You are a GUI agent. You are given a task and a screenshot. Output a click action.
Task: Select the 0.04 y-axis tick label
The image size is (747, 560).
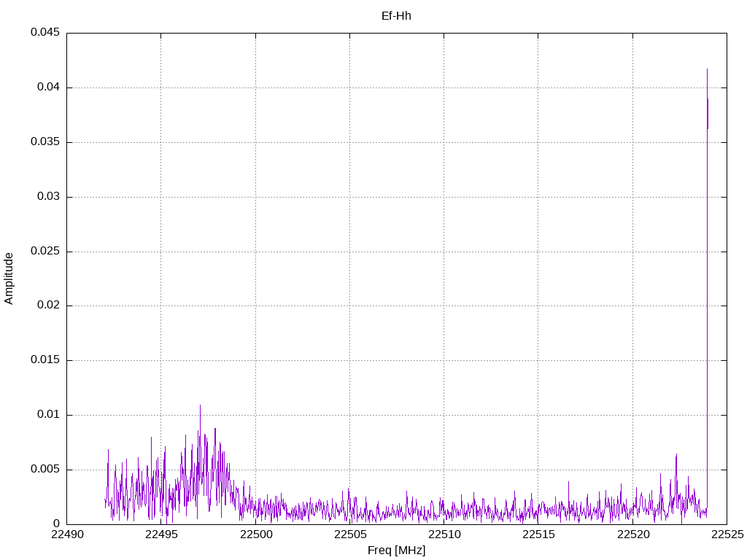[47, 87]
